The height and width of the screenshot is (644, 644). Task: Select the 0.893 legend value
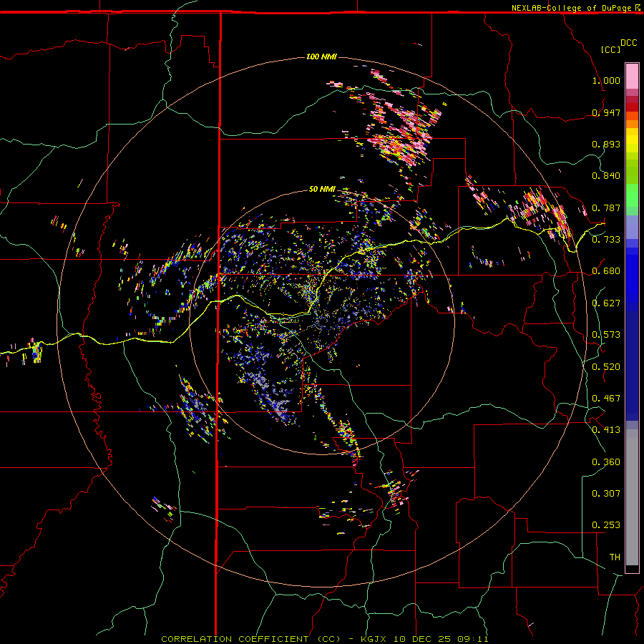(606, 144)
